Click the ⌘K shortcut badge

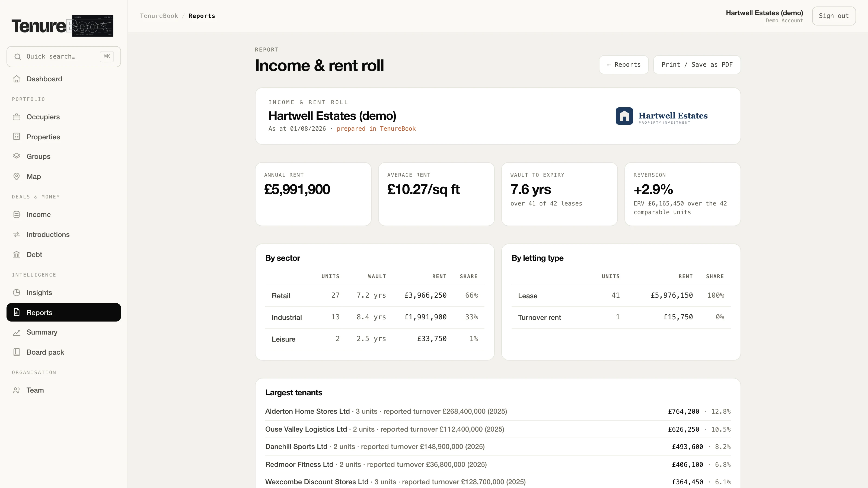107,56
